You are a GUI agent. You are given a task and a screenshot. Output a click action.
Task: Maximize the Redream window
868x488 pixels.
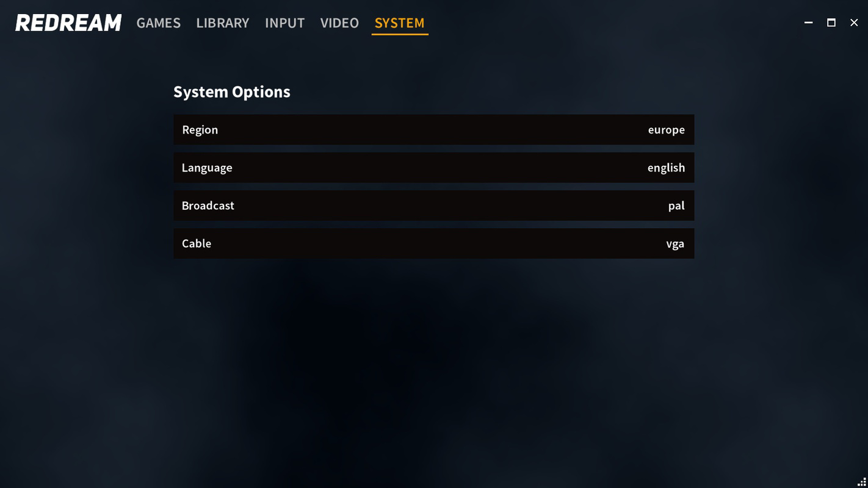[831, 23]
